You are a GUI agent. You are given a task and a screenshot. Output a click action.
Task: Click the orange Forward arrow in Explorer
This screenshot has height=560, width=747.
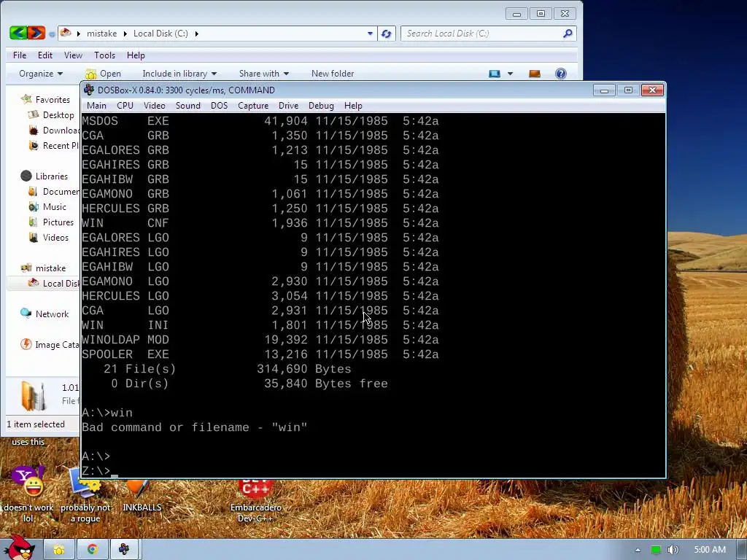click(36, 33)
